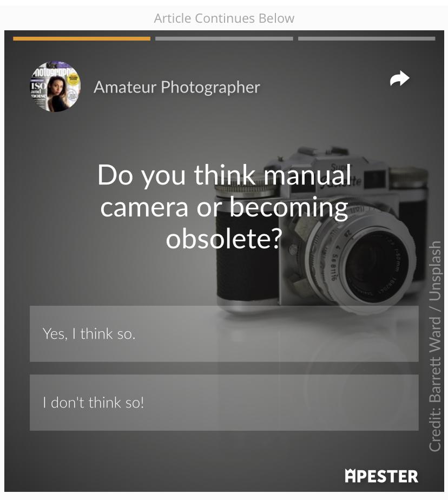Jump to the second story progress segment
This screenshot has height=500, width=448.
tap(224, 38)
